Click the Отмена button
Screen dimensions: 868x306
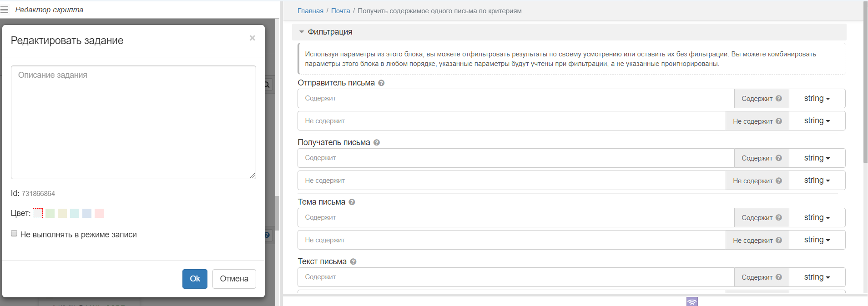[x=234, y=279]
